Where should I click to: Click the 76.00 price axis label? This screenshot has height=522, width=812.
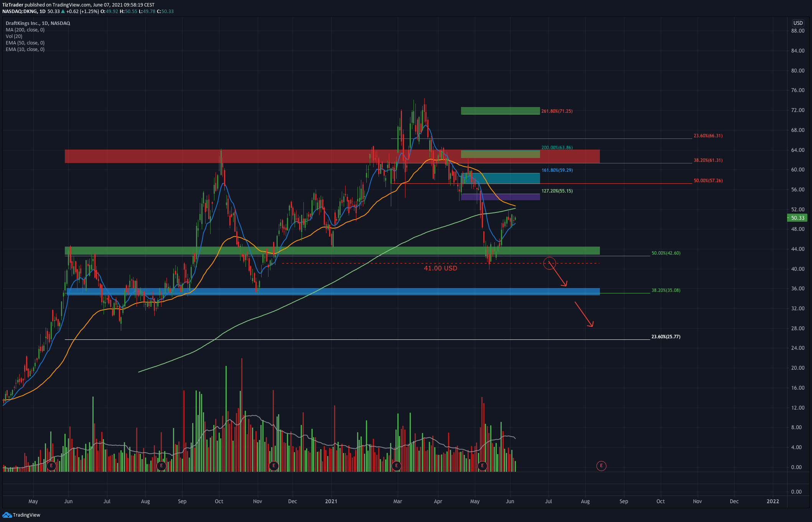tap(797, 90)
